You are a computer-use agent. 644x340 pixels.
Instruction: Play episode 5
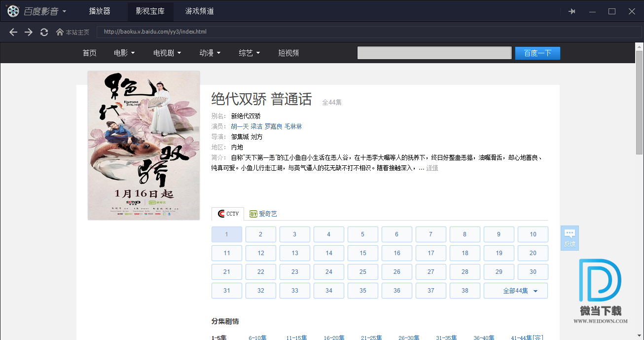(x=363, y=234)
